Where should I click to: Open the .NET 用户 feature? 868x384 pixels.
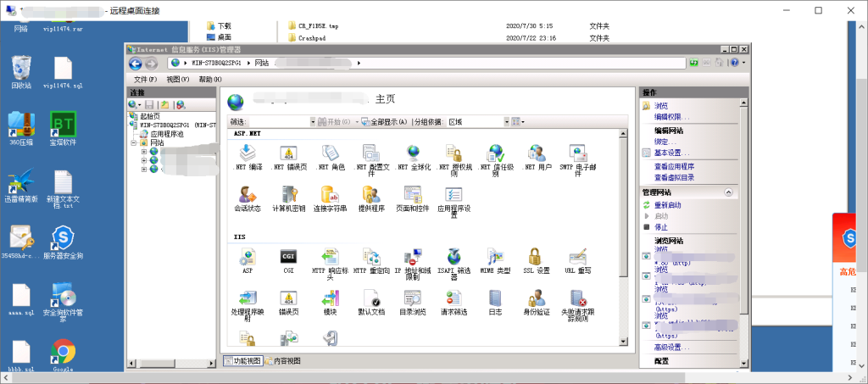537,157
